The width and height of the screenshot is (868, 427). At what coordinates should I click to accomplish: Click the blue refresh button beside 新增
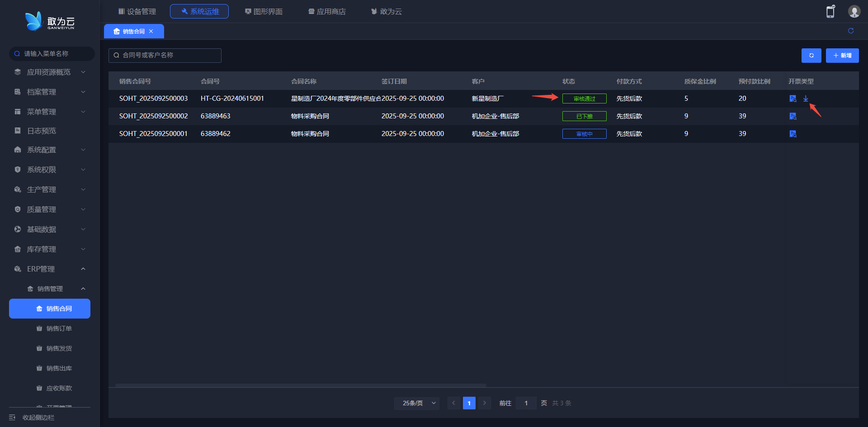(811, 56)
